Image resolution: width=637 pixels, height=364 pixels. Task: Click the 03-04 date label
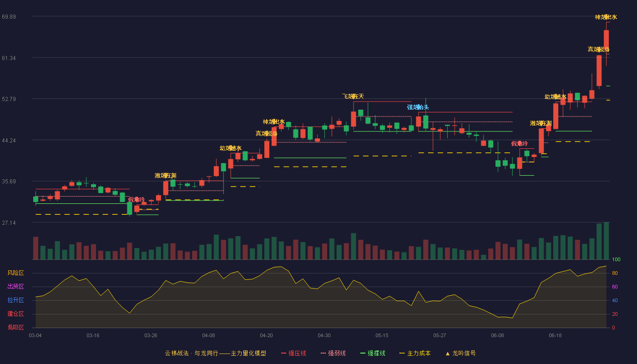point(35,335)
